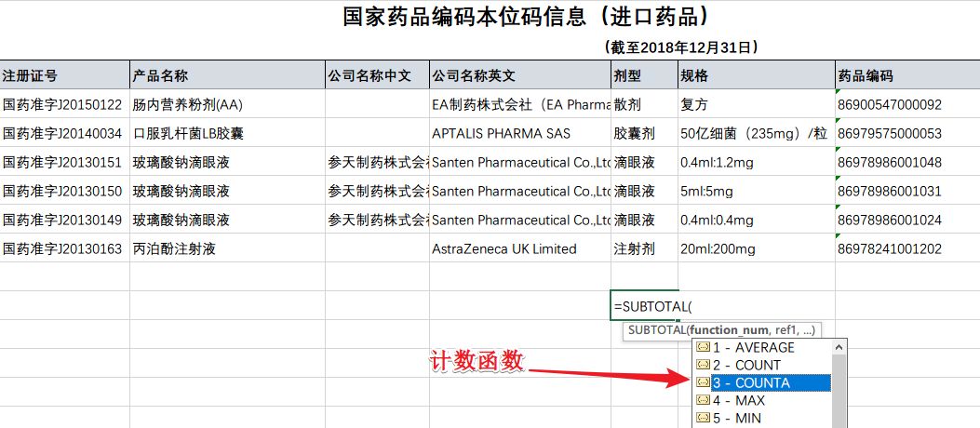Select 1 - AVERAGE in function list
This screenshot has width=980, height=428.
[x=753, y=348]
